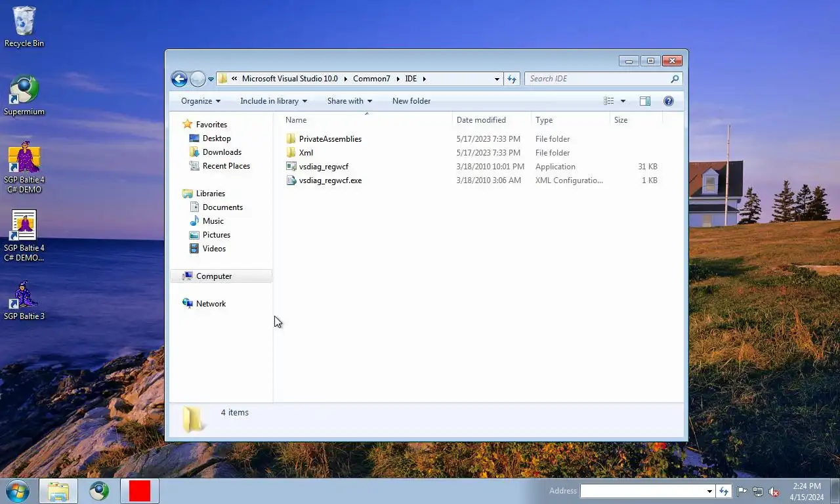Show hidden breadcrumb parent folders chevron
Screen dimensions: 840x504
234,79
